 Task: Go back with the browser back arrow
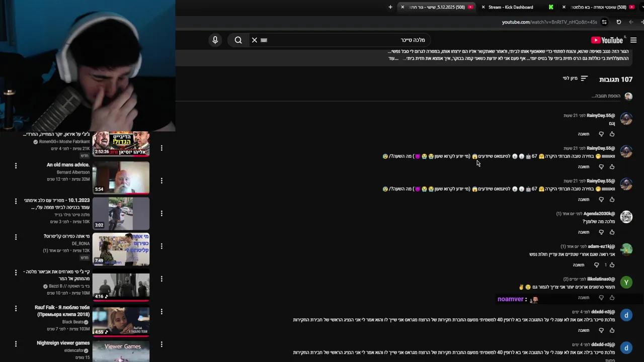click(x=631, y=22)
